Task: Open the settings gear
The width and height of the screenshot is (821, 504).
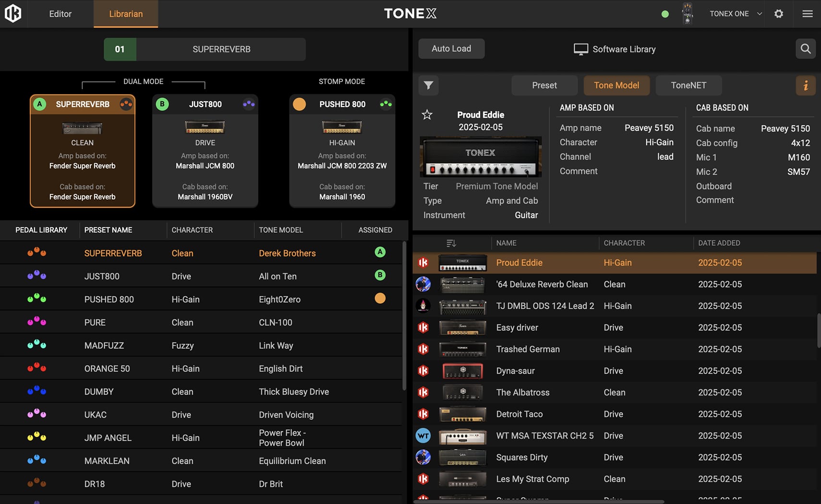Action: click(779, 14)
